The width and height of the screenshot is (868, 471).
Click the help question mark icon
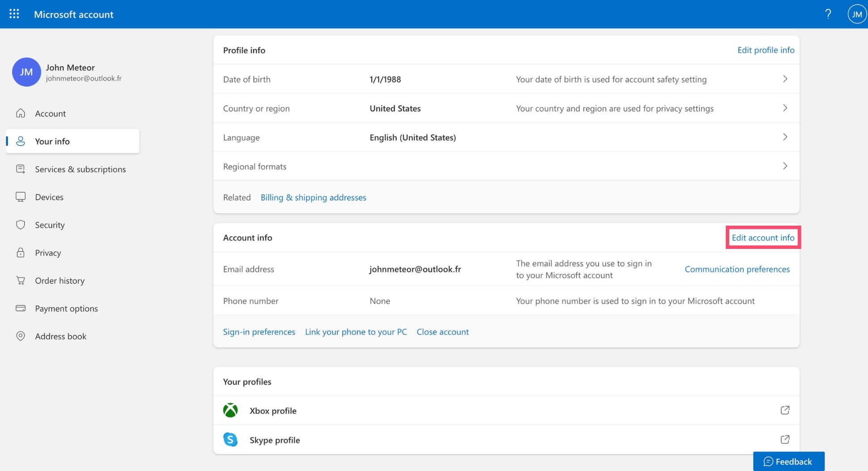click(x=828, y=14)
